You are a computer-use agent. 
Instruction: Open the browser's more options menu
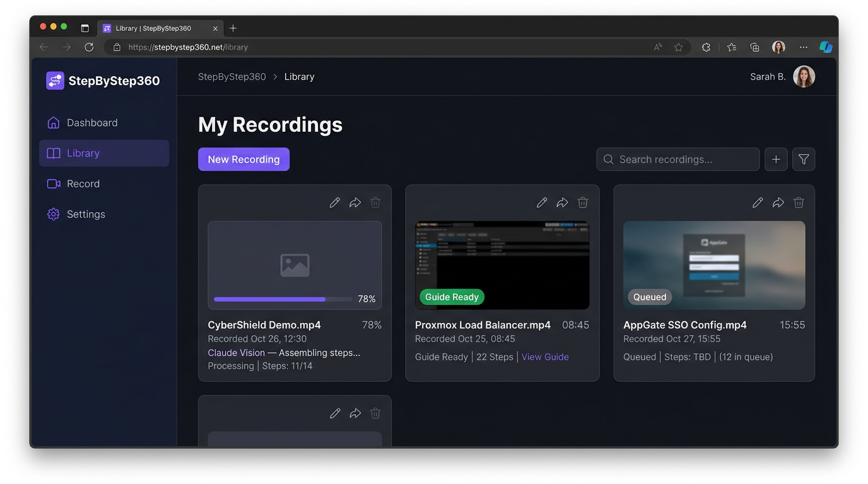(x=803, y=47)
